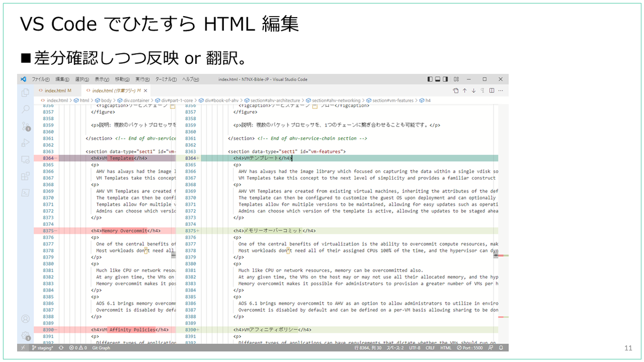
Task: Click the staging branch in status bar
Action: point(42,348)
